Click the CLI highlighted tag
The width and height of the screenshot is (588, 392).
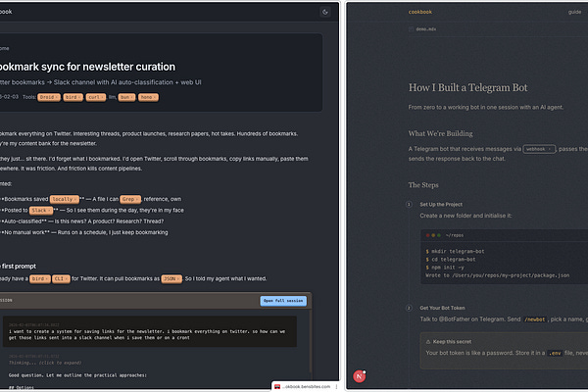(x=61, y=279)
